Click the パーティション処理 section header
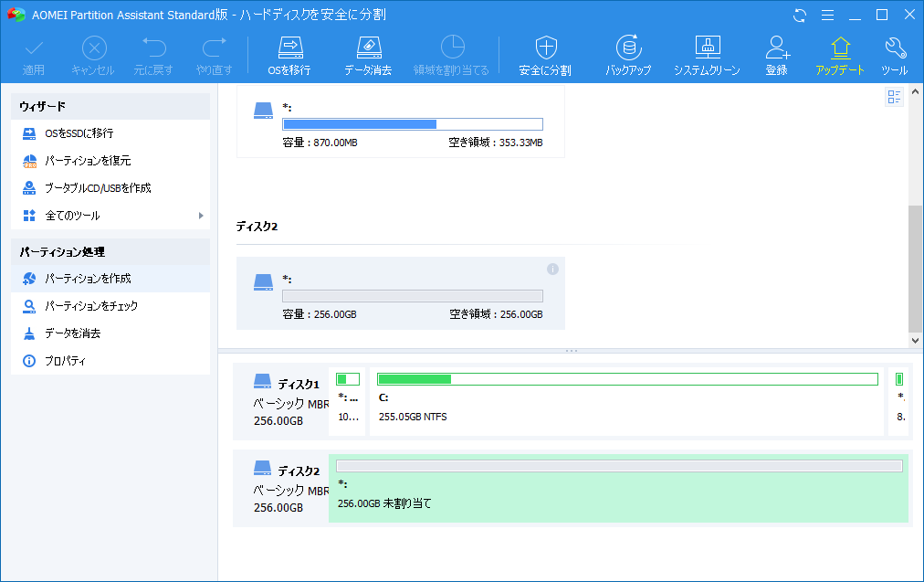This screenshot has height=582, width=924. 110,252
